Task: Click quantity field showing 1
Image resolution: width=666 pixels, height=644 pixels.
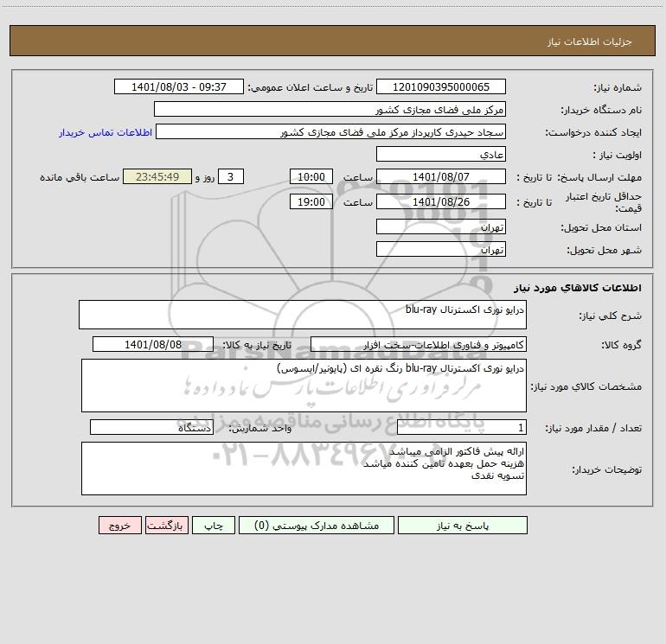Action: 462,427
